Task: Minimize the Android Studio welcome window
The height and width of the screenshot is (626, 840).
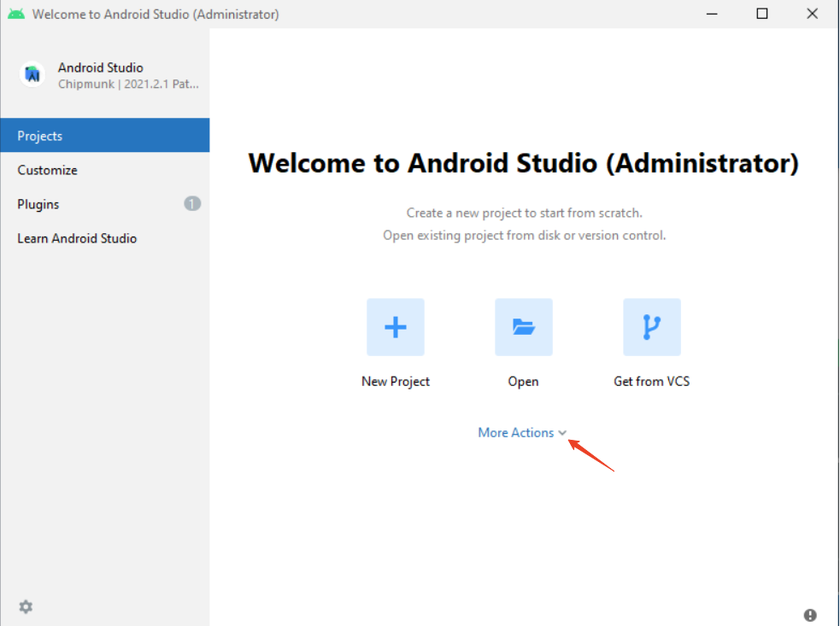Action: [x=712, y=14]
